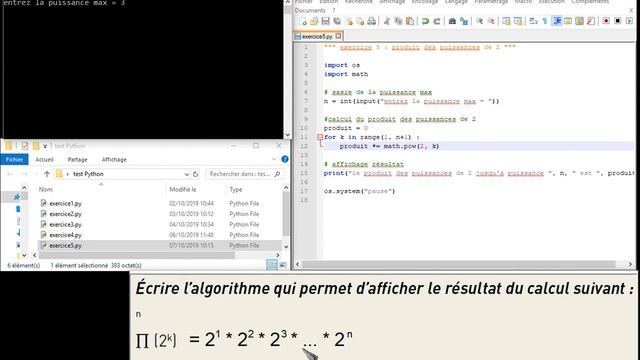Close the exercice5.py tab with red X

[x=338, y=36]
